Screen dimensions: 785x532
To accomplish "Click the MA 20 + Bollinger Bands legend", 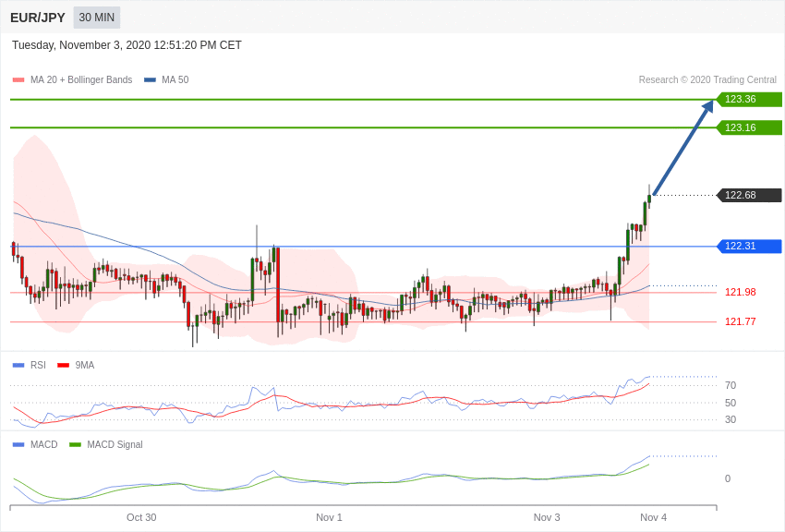I will point(81,79).
